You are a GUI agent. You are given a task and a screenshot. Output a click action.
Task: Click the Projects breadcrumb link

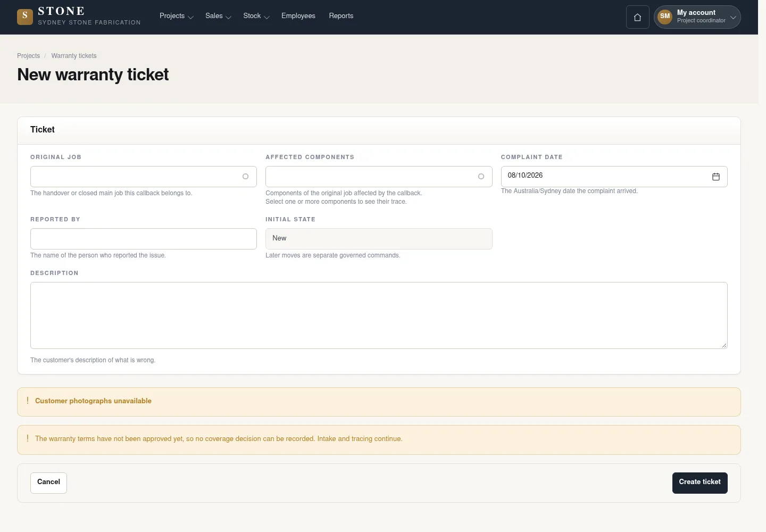click(28, 56)
